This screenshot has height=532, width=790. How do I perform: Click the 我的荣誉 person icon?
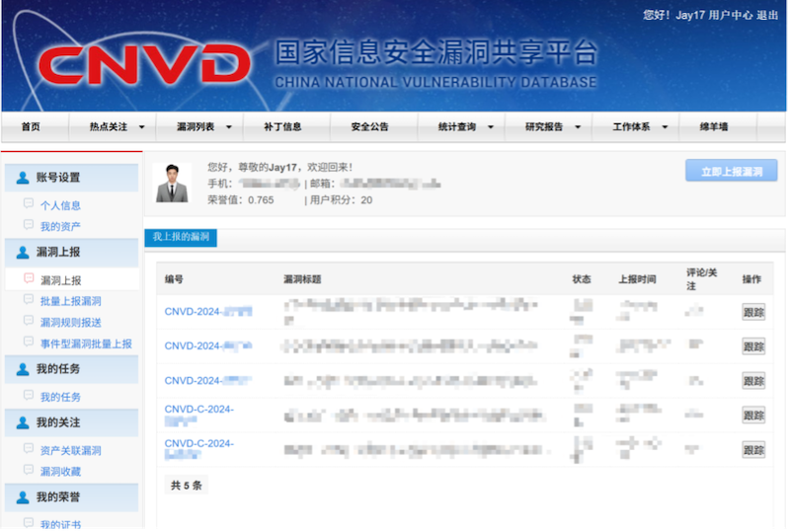click(23, 497)
